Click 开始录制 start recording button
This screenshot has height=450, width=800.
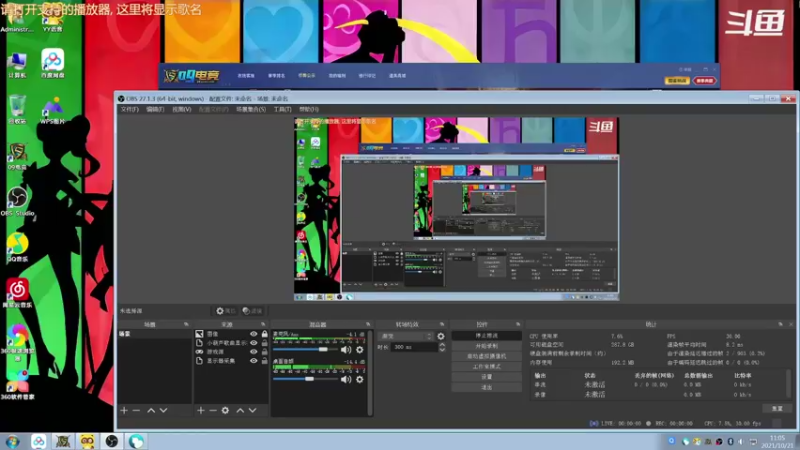point(486,346)
